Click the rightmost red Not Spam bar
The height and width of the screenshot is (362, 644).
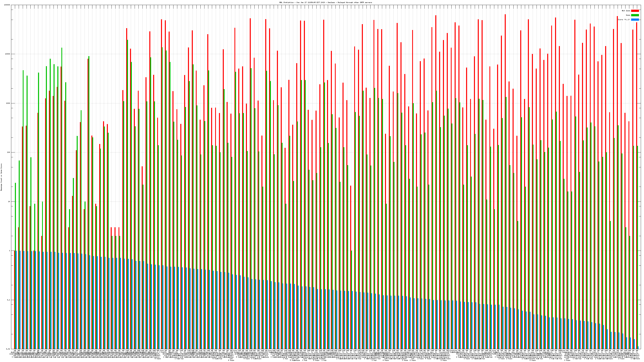tap(637, 175)
